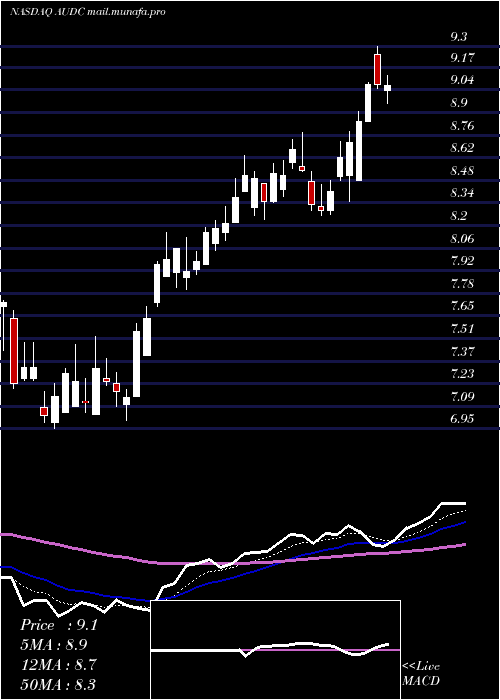Click the '50MA : 8.3' readout
500x700 pixels.
[x=57, y=684]
